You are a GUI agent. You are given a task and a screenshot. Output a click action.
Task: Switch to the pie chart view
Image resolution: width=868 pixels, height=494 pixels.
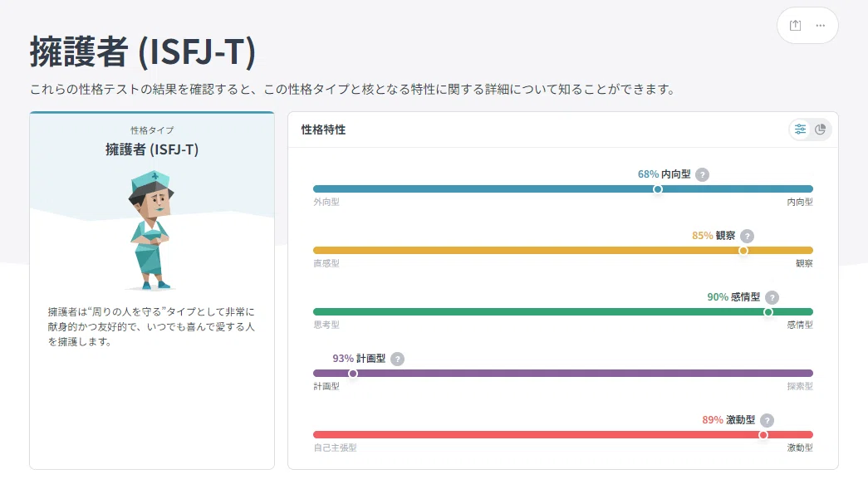coord(821,130)
